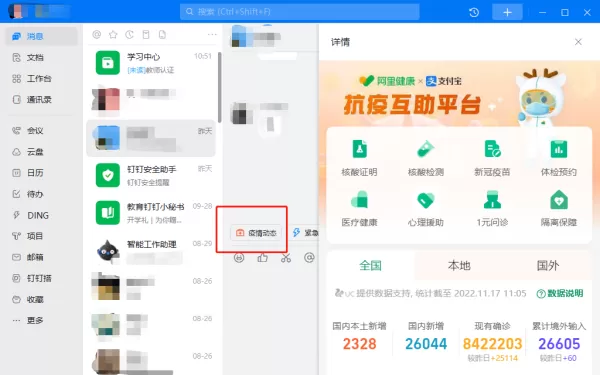
Task: Click the 累计境外输入 value 26605
Action: [x=559, y=344]
